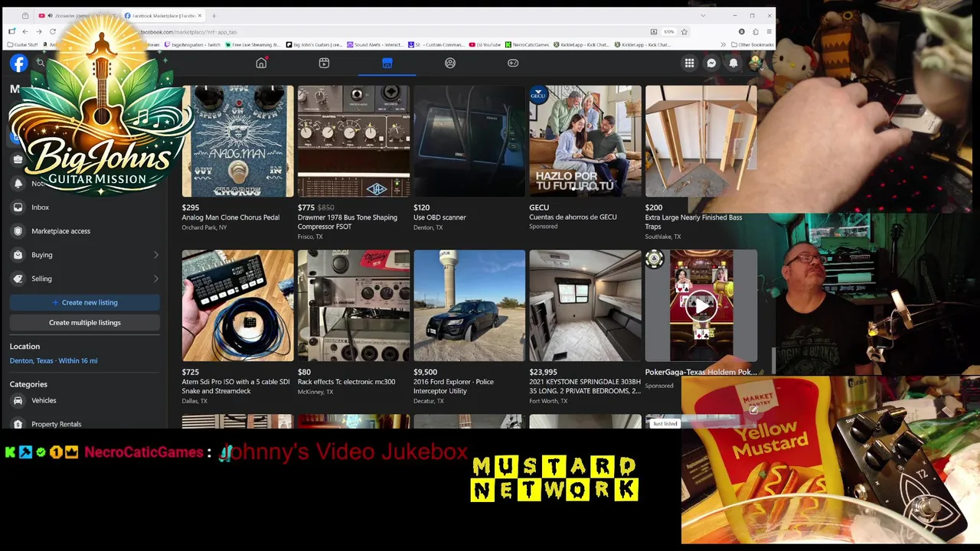Image resolution: width=980 pixels, height=551 pixels.
Task: Click the Notifications bell sidebar icon
Action: point(18,184)
